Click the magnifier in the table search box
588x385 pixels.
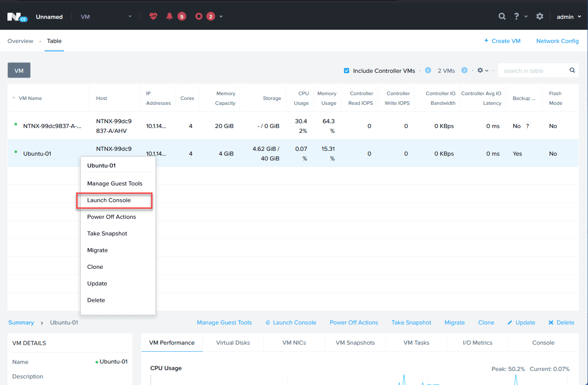pyautogui.click(x=572, y=70)
